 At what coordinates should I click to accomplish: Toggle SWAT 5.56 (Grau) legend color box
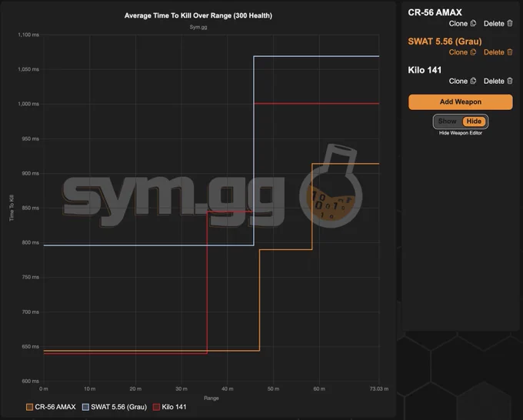(85, 407)
